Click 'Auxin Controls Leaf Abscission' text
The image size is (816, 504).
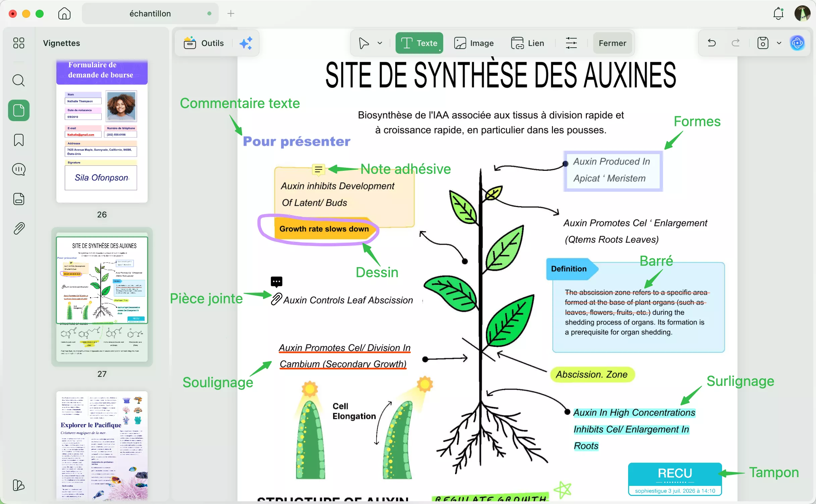(348, 300)
